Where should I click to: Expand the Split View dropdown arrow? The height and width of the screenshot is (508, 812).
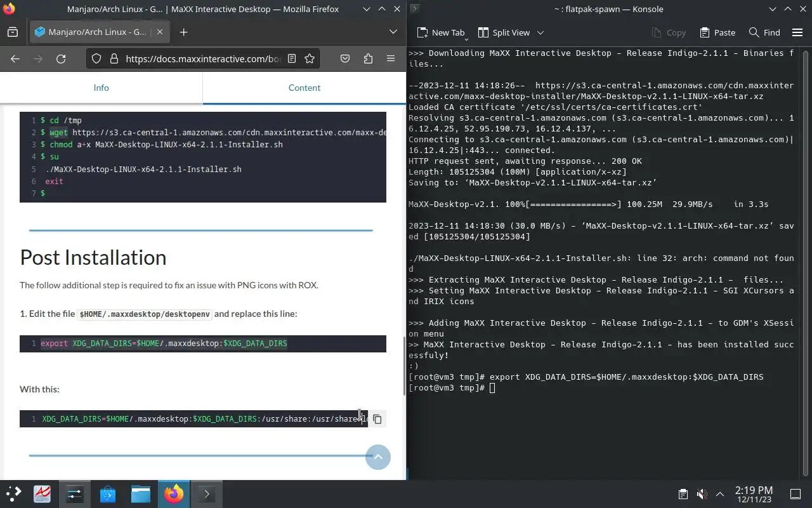(x=540, y=32)
